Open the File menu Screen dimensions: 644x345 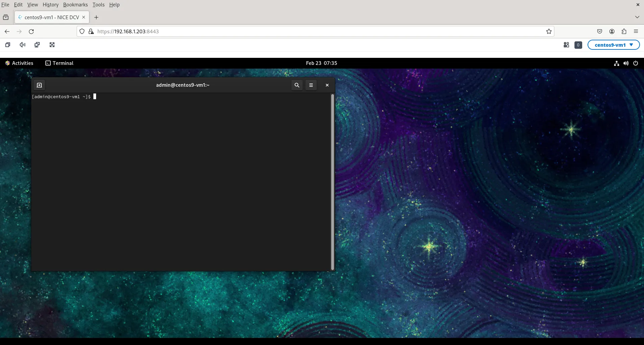coord(5,5)
